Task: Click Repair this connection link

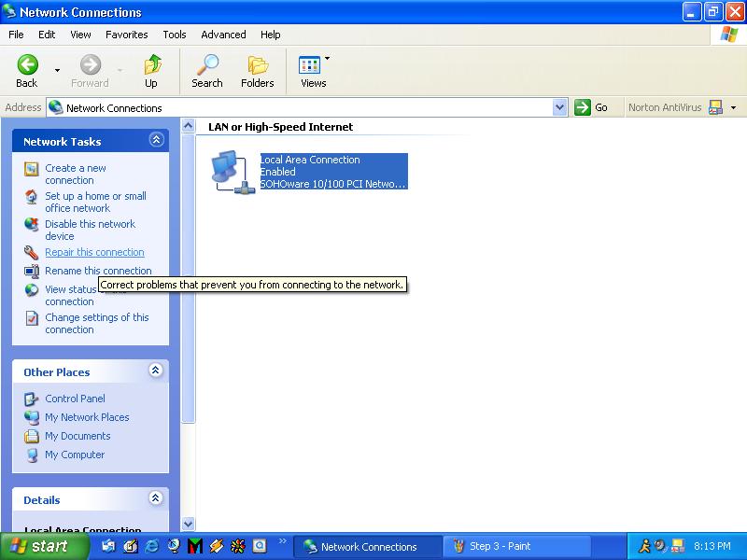Action: 94,252
